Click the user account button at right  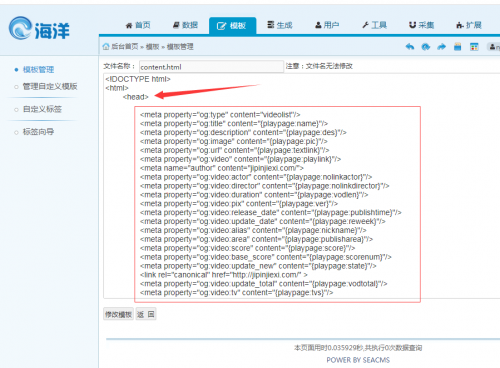pyautogui.click(x=494, y=47)
